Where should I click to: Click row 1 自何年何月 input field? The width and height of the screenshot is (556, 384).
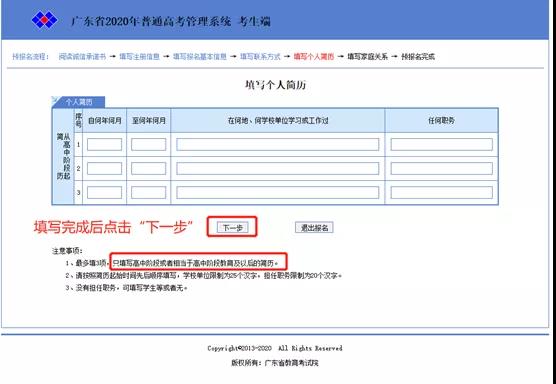tap(104, 145)
